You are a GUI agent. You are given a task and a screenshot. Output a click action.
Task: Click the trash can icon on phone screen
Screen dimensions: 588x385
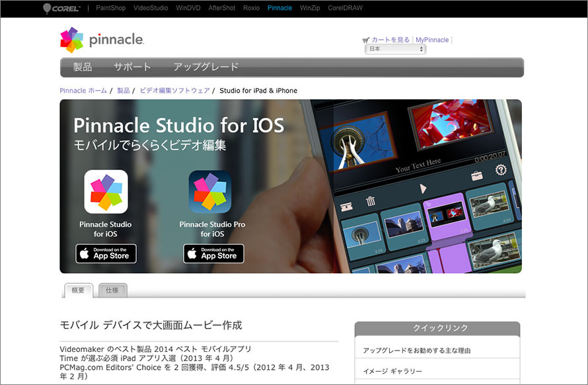tap(371, 201)
